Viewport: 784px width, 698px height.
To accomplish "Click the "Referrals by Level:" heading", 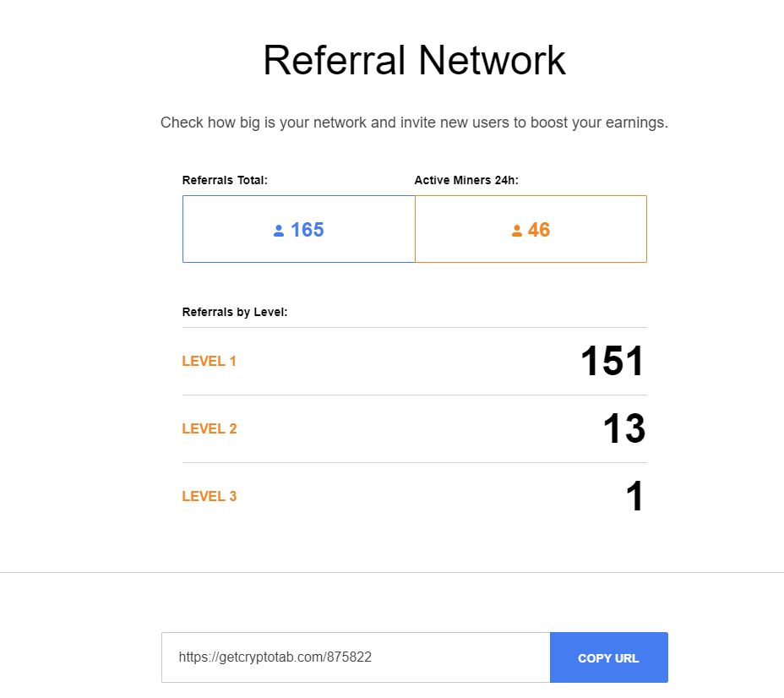I will (x=235, y=312).
